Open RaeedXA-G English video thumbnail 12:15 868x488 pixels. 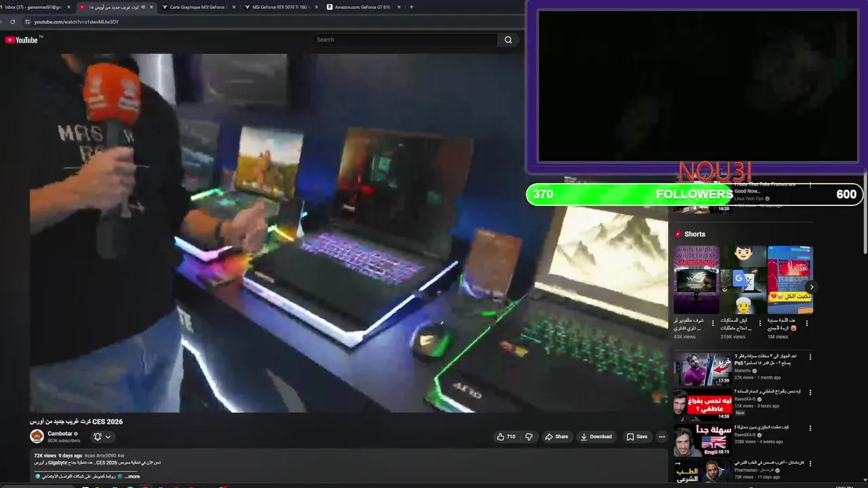coord(703,441)
